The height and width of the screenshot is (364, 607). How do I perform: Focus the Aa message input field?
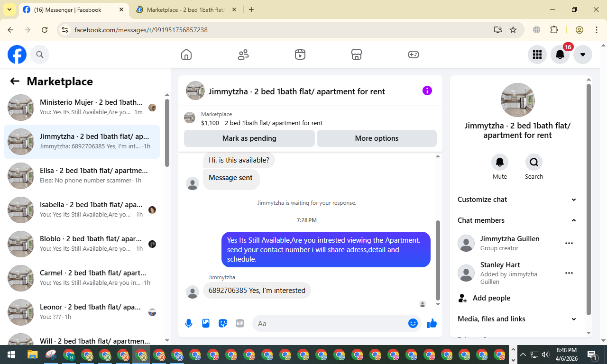[x=330, y=323]
